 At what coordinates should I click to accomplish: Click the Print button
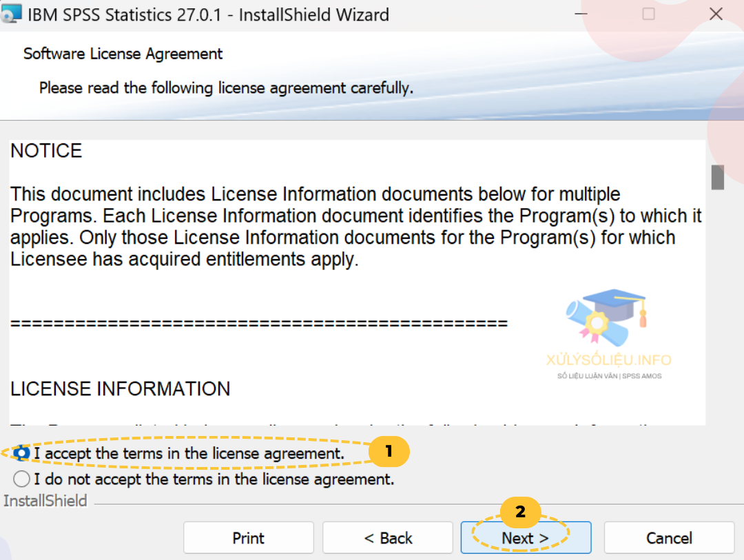[x=248, y=538]
